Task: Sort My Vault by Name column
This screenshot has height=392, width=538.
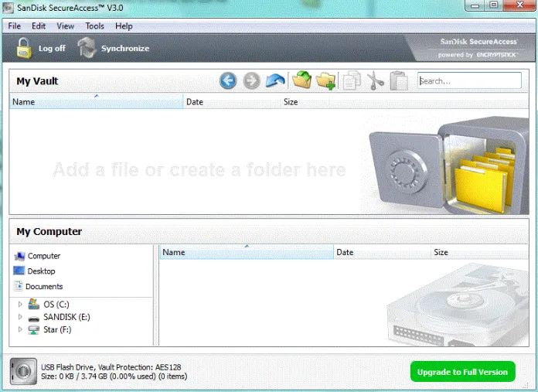Action: point(97,101)
